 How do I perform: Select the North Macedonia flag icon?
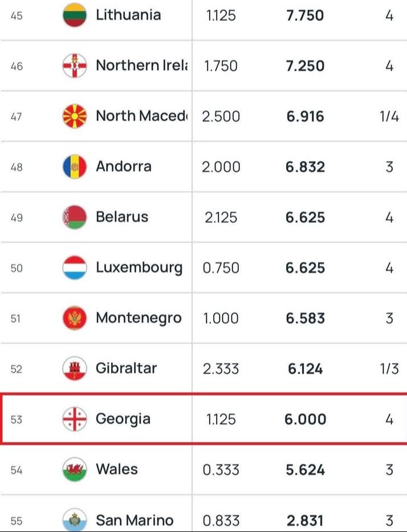pyautogui.click(x=74, y=116)
